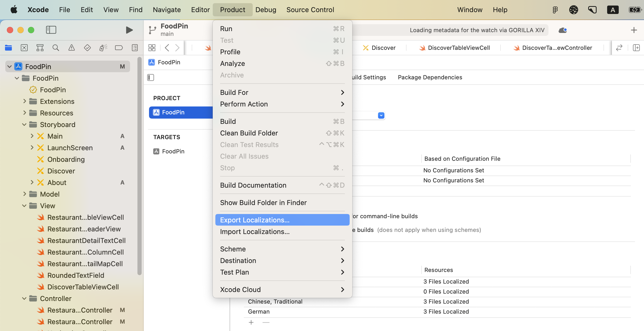Collapse the Storyboard folder

pyautogui.click(x=24, y=124)
